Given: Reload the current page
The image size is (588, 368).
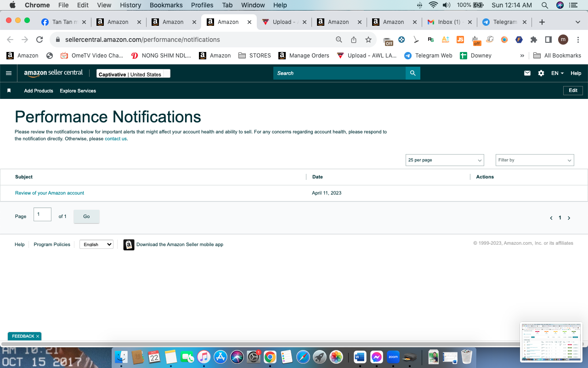Looking at the screenshot, I should click(x=40, y=40).
